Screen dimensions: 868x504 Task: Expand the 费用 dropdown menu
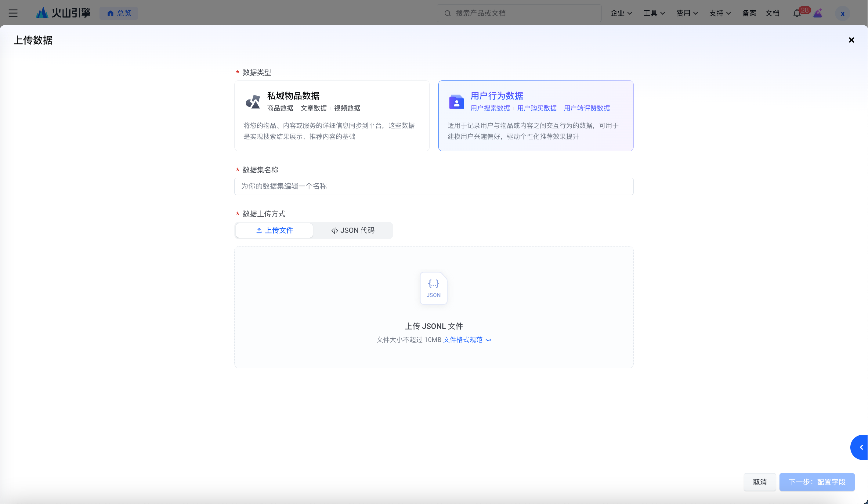coord(687,13)
